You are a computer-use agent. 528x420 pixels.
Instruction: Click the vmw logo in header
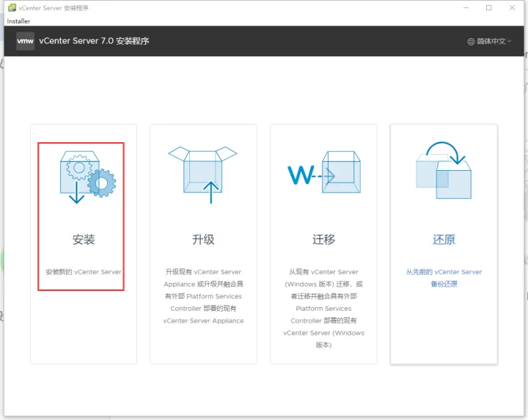25,41
